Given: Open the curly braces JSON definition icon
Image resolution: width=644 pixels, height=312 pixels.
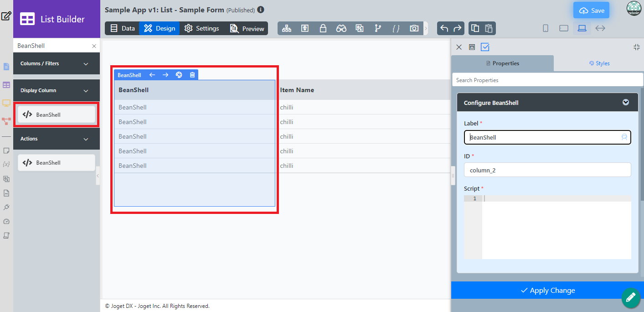Looking at the screenshot, I should coord(396,28).
